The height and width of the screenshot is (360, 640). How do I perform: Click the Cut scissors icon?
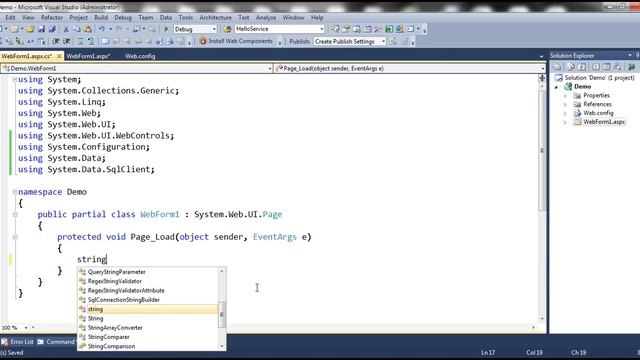[x=66, y=29]
